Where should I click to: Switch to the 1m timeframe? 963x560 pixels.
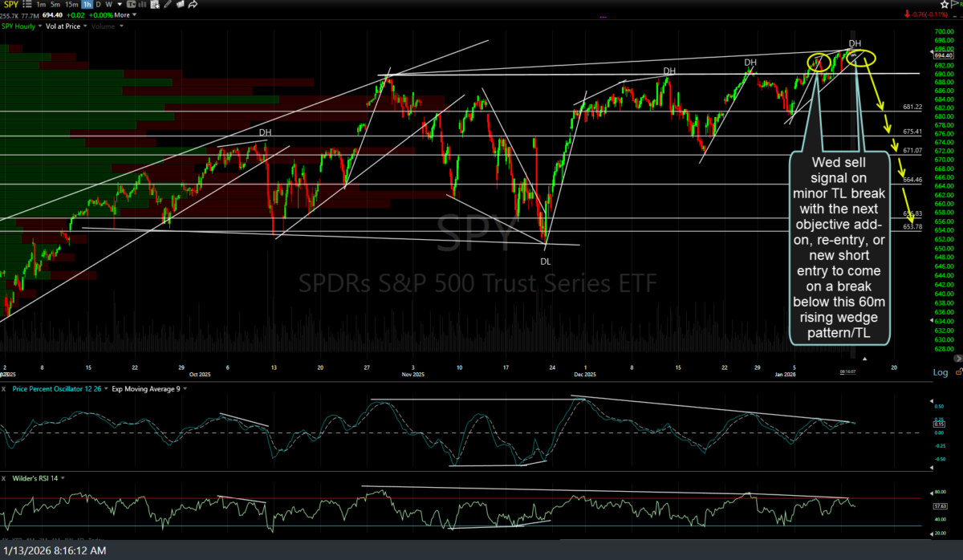coord(41,5)
